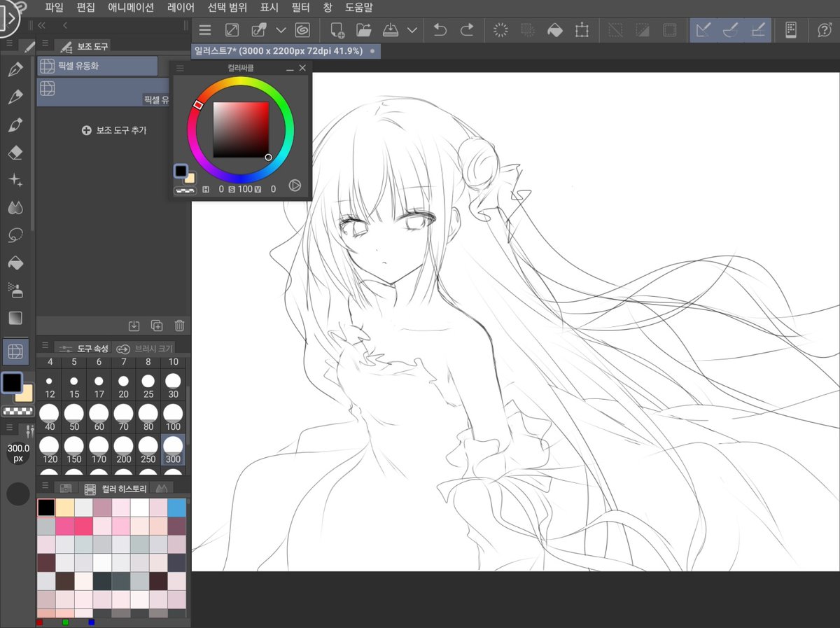
Task: Click the import sub tool icon
Action: (x=134, y=326)
